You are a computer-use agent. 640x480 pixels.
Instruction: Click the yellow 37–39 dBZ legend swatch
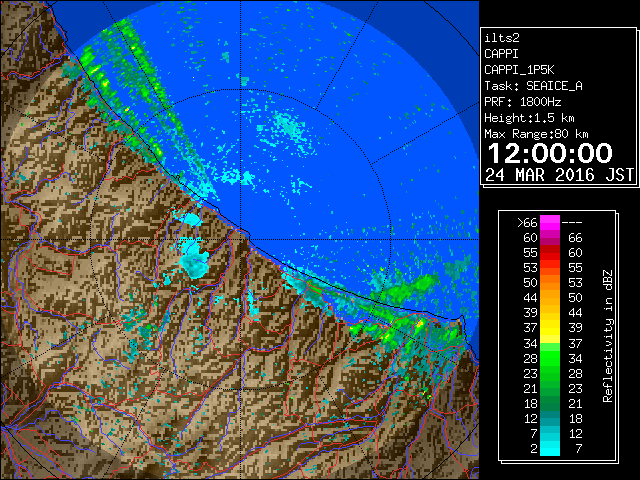point(550,328)
